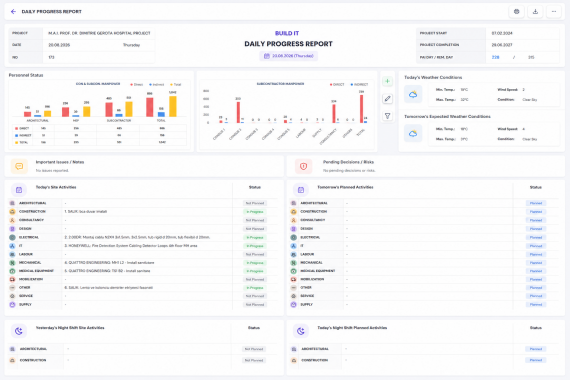Click In Progress status for Electrical today
Image resolution: width=570 pixels, height=380 pixels.
(x=255, y=237)
